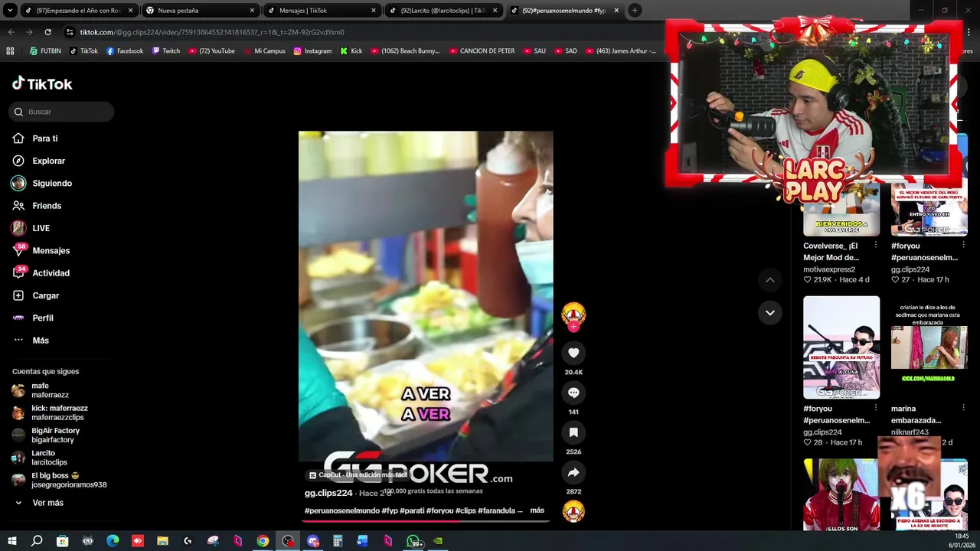Open the Mi Campus bookmark
Screen dimensions: 980x551
[x=264, y=51]
